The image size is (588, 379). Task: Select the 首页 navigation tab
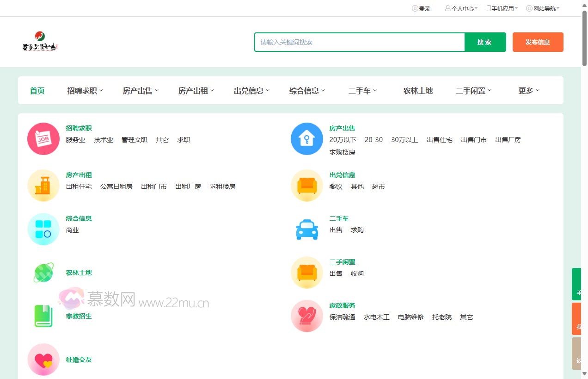tap(37, 91)
